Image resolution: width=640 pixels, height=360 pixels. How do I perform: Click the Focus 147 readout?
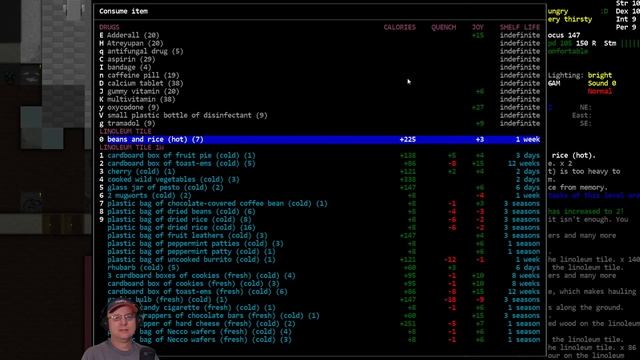[x=564, y=35]
